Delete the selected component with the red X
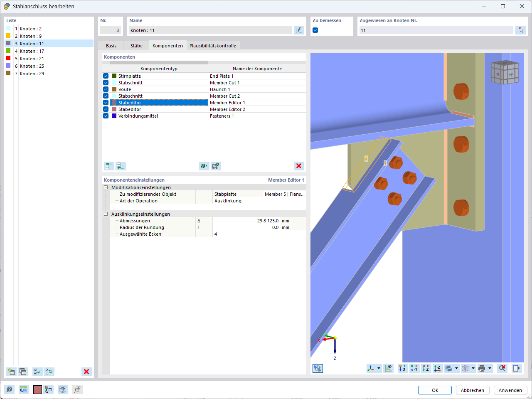Viewport: 532px width, 399px height. point(299,166)
